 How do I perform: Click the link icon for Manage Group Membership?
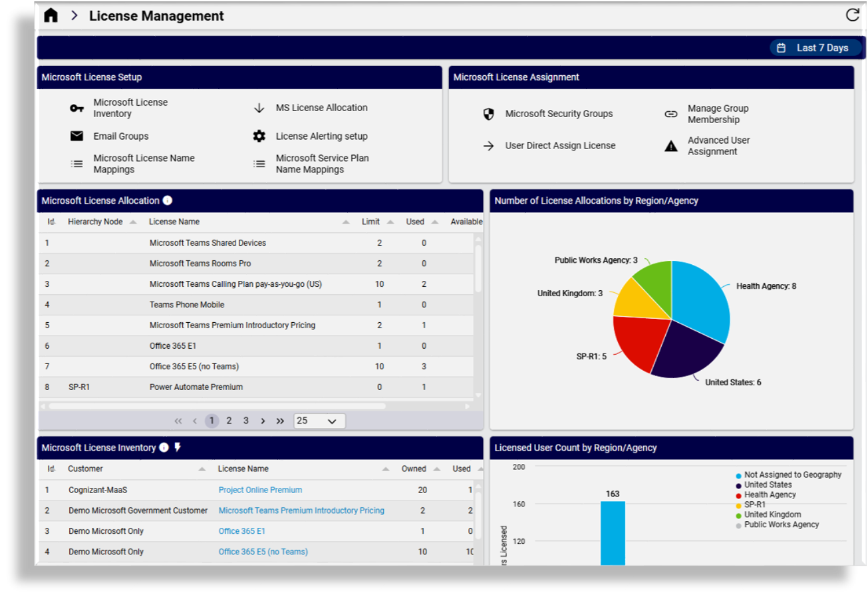pos(671,114)
